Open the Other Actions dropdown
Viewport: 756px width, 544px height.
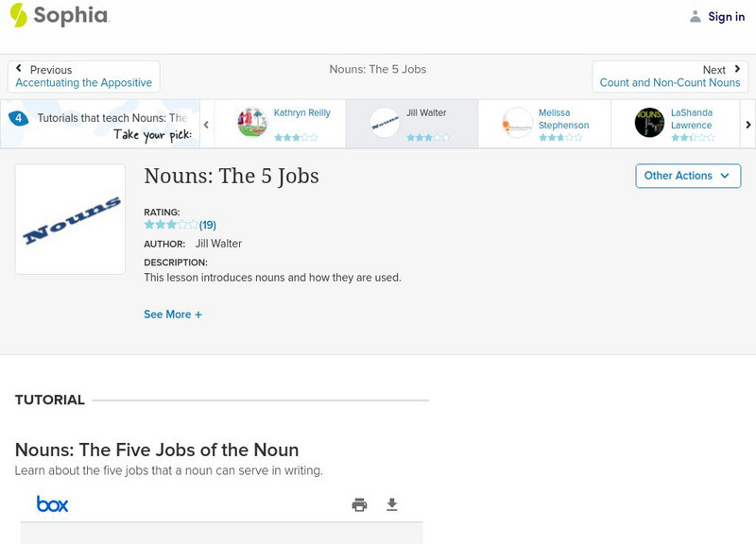tap(687, 176)
